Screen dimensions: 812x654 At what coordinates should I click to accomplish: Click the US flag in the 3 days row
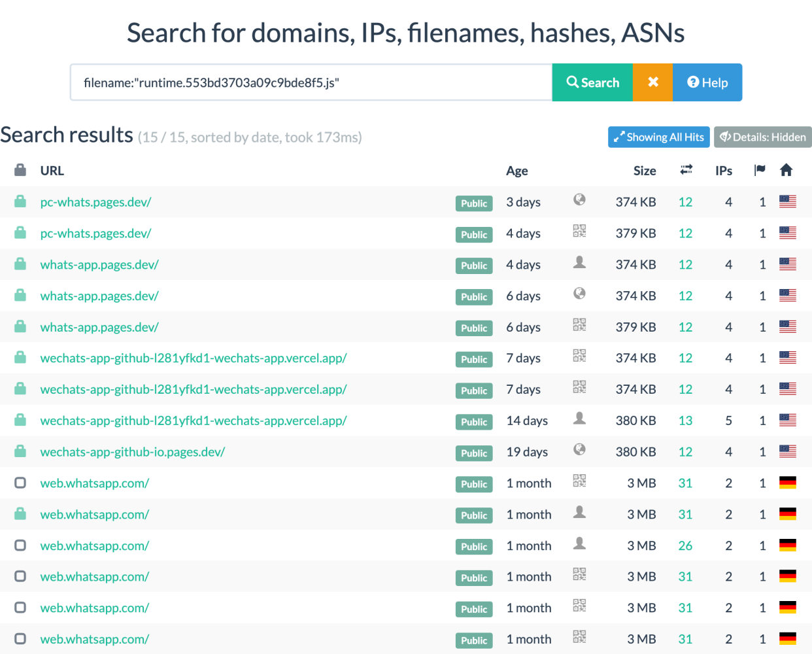pos(788,201)
